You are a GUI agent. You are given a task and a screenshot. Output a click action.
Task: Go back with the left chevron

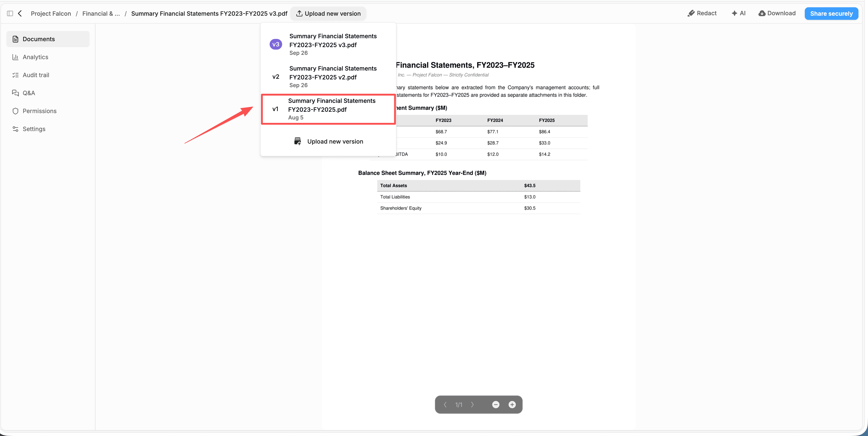(x=20, y=13)
